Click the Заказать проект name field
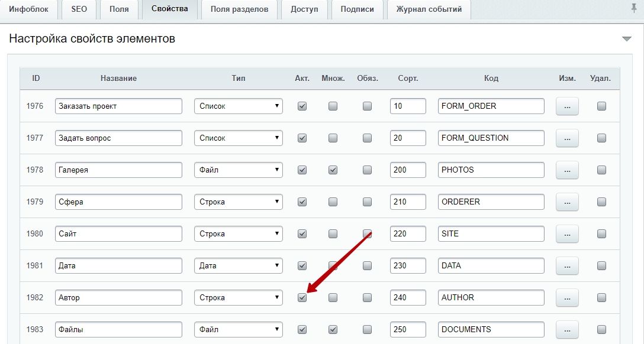644x344 pixels. point(119,106)
